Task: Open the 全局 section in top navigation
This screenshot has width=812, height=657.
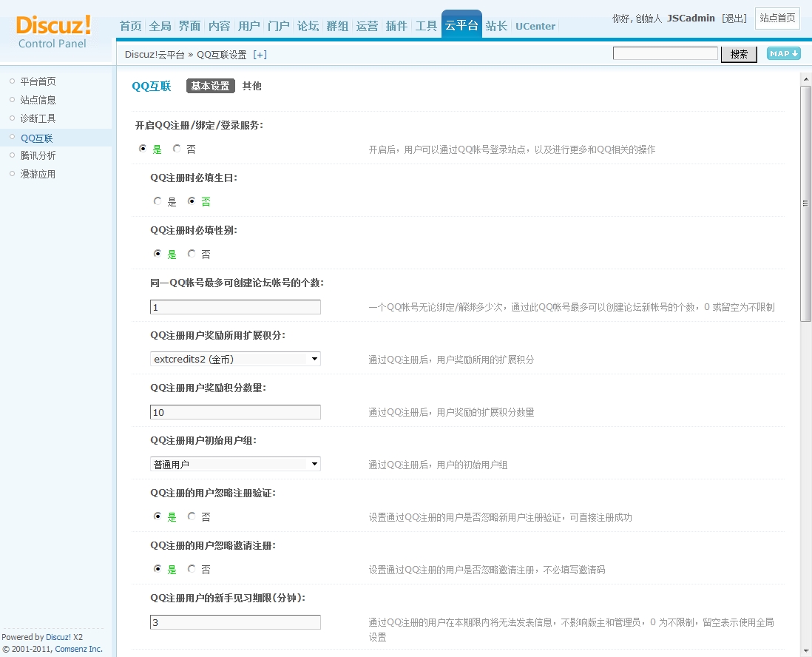Action: tap(160, 25)
